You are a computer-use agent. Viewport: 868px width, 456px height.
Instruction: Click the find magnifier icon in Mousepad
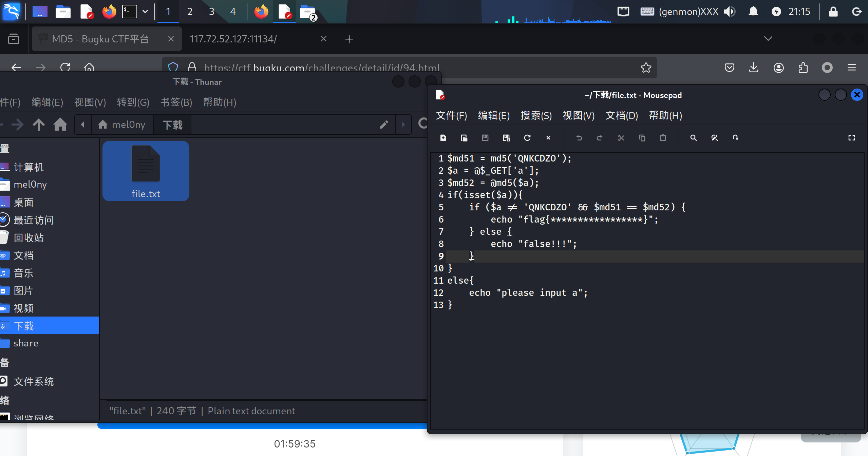click(693, 138)
